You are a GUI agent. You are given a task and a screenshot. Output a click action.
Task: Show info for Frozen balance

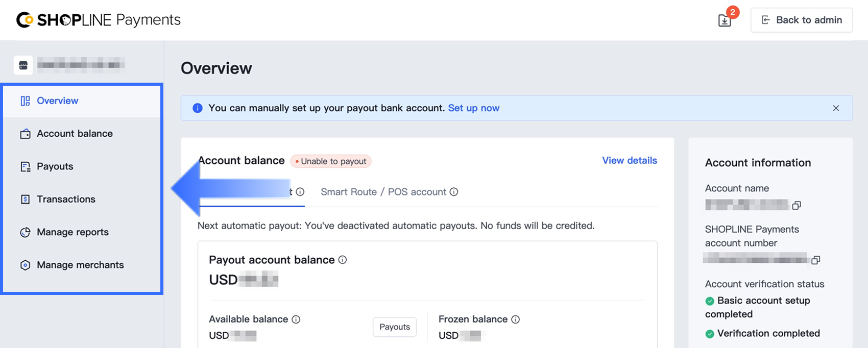516,319
